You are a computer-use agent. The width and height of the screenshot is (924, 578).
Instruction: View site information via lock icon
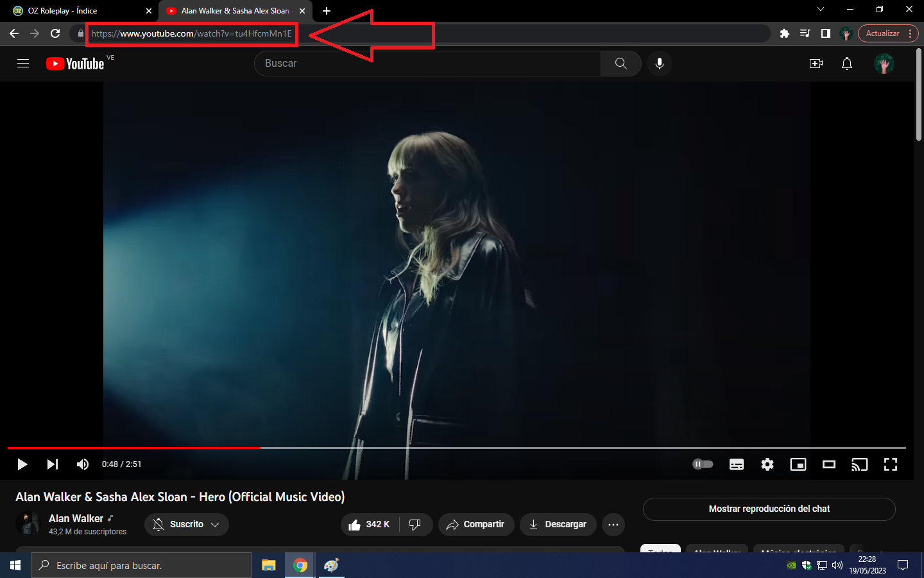pyautogui.click(x=80, y=33)
